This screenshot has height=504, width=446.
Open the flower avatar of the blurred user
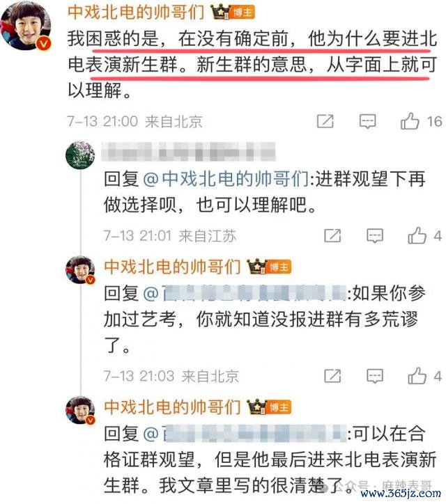(80, 155)
